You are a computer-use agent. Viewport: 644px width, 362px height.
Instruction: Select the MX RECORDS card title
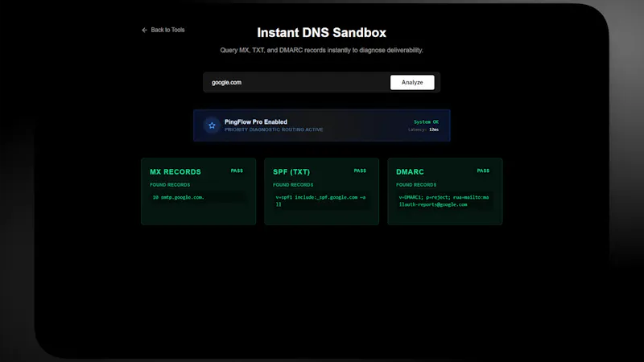[175, 172]
